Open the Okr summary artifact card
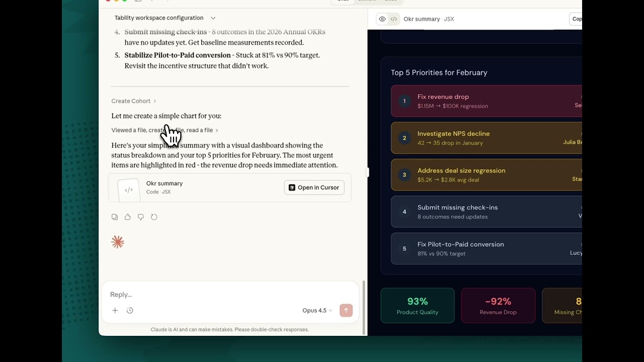Image resolution: width=644 pixels, height=362 pixels. 229,188
